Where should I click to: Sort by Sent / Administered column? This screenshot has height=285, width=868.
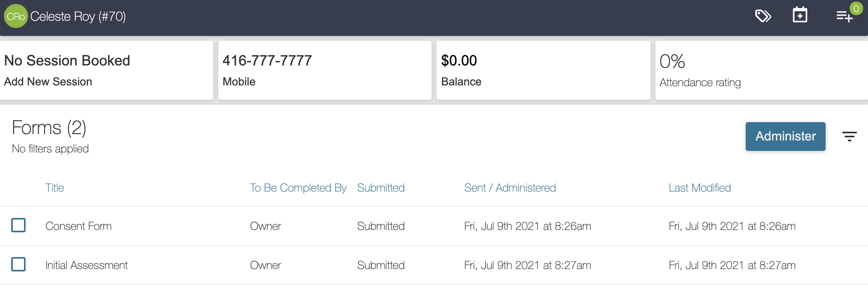pos(510,188)
